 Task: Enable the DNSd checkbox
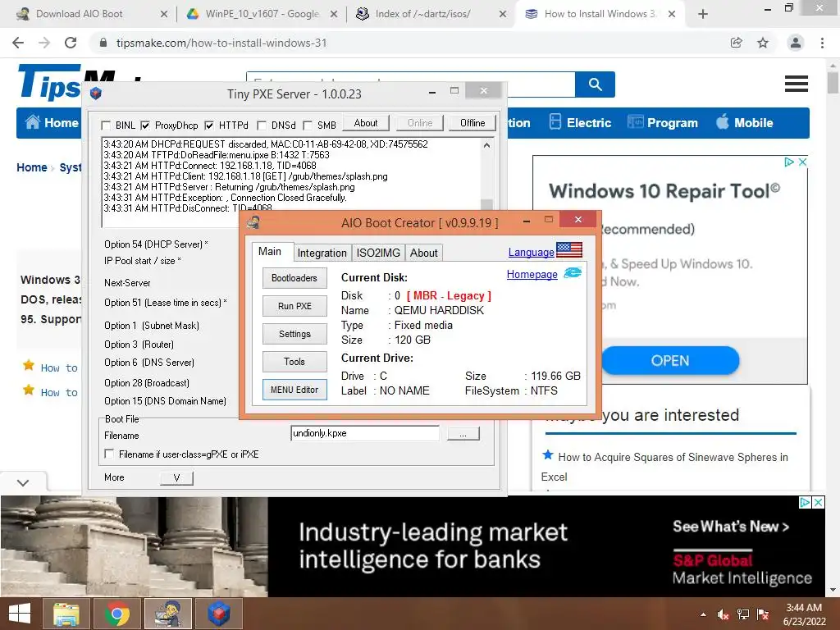pos(262,126)
